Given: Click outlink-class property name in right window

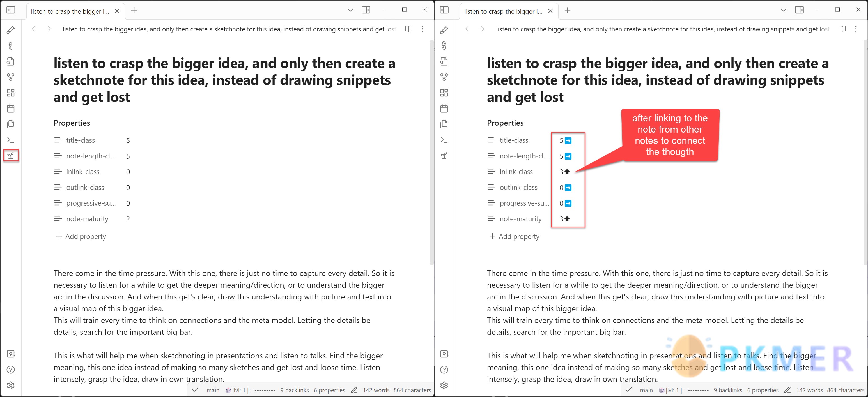Looking at the screenshot, I should point(518,188).
